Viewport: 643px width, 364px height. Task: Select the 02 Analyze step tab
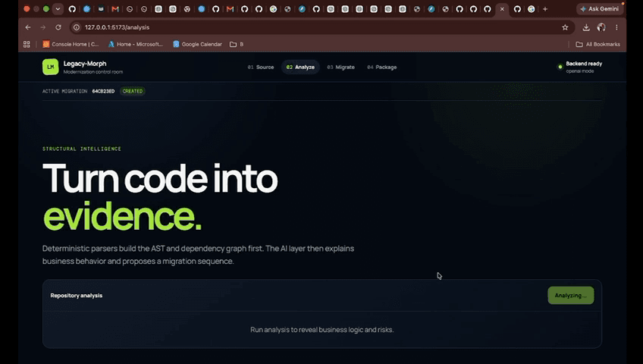point(300,67)
